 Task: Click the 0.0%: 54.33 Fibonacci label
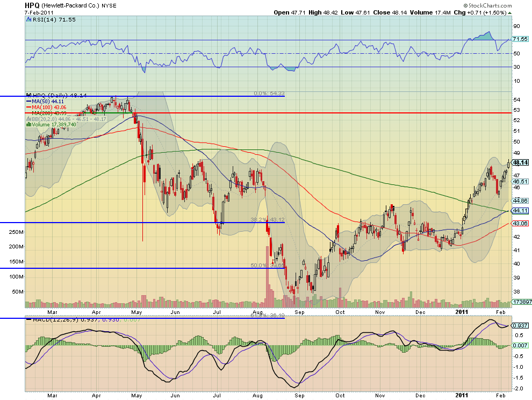[x=269, y=94]
